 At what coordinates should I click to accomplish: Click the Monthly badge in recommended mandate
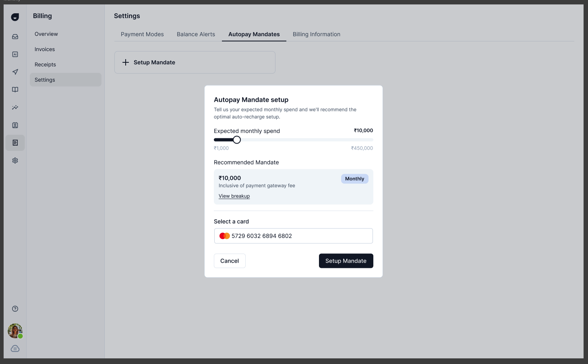tap(355, 179)
